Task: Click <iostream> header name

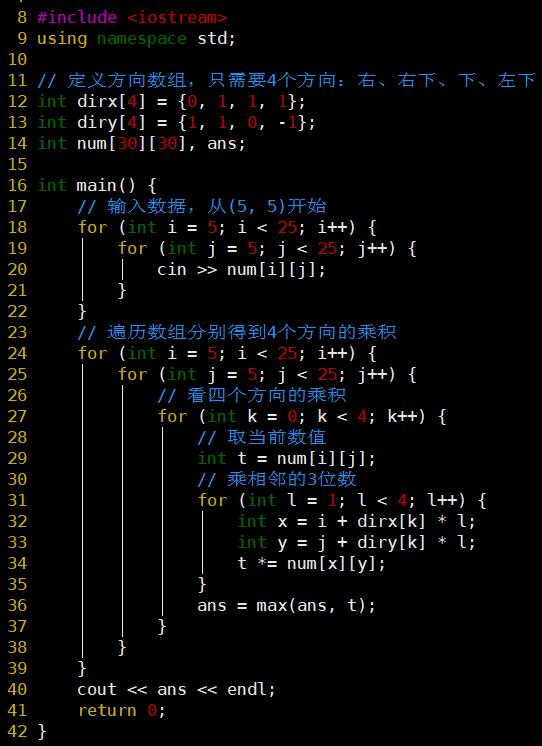Action: (x=177, y=18)
